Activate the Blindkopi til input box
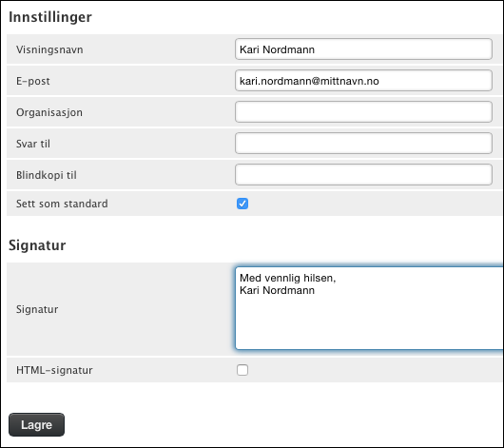Screen dimensions: 504x448 pyautogui.click(x=363, y=175)
